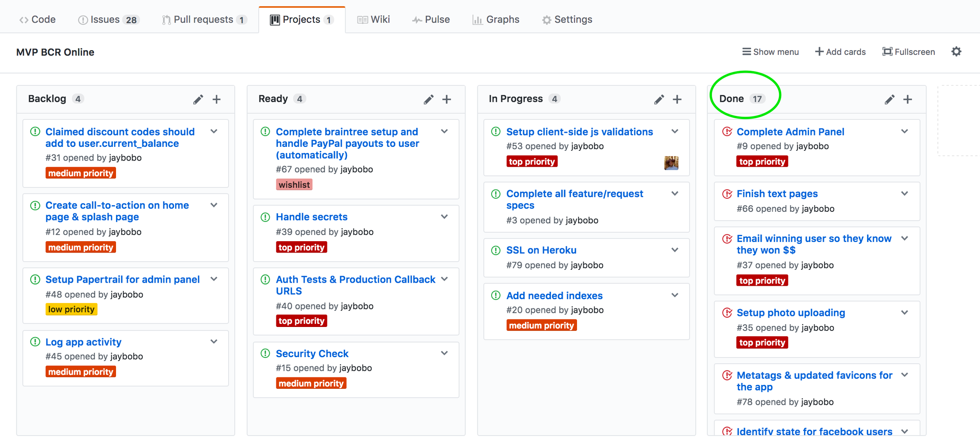Expand chevron on SSL on Heroku card
The height and width of the screenshot is (446, 980).
[x=675, y=250]
